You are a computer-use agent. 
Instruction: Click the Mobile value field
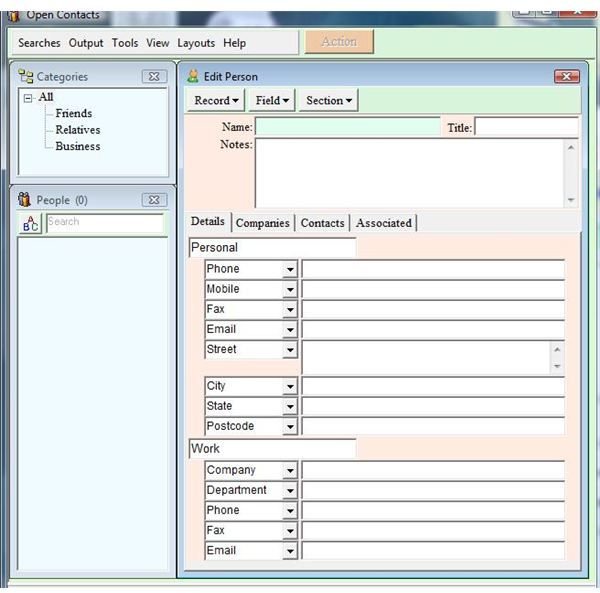433,290
